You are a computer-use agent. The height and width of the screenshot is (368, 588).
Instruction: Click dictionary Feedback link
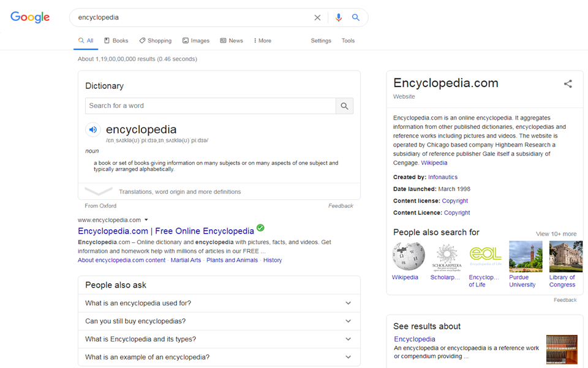[x=341, y=206]
